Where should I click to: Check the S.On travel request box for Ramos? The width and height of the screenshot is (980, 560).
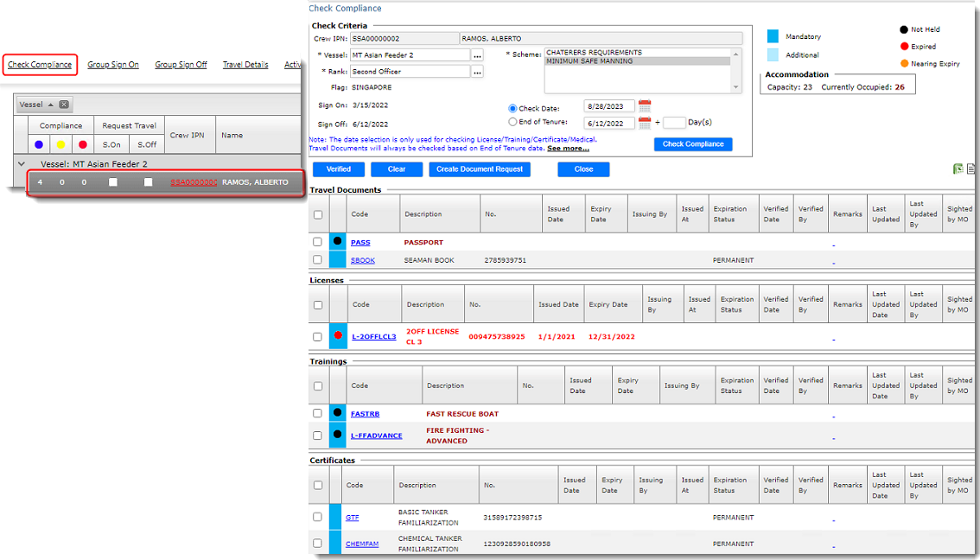tap(112, 182)
